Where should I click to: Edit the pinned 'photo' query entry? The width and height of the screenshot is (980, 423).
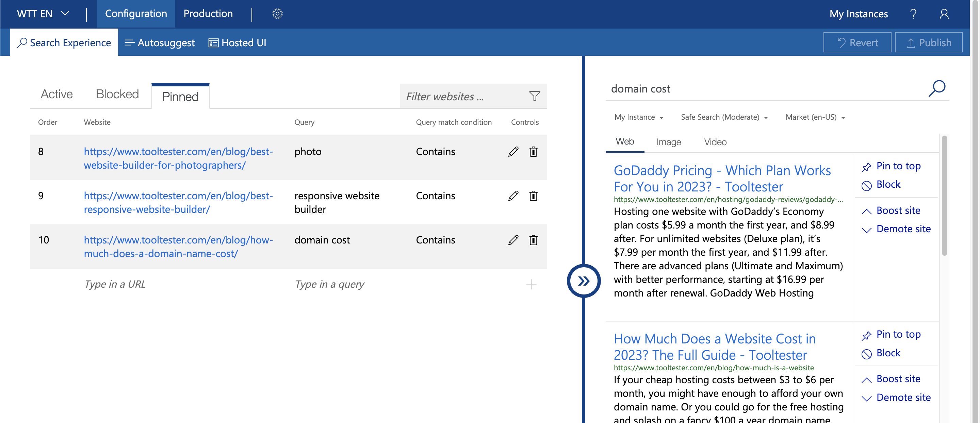513,151
